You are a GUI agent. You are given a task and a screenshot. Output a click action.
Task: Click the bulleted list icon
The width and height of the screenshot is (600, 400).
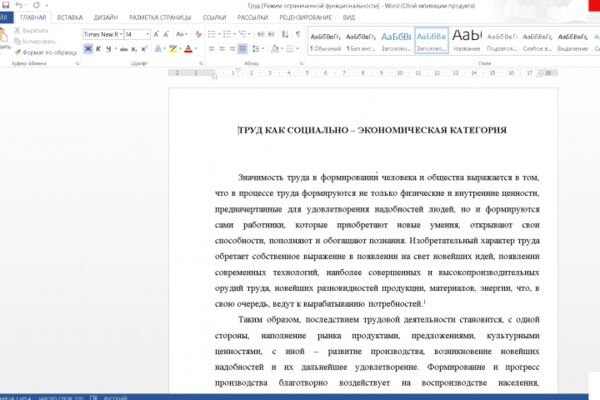tap(212, 34)
